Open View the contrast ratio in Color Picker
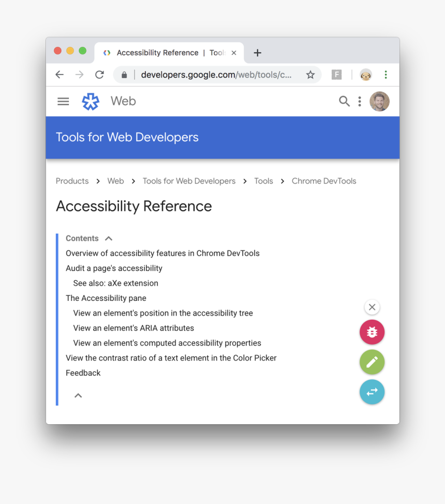 (x=171, y=358)
